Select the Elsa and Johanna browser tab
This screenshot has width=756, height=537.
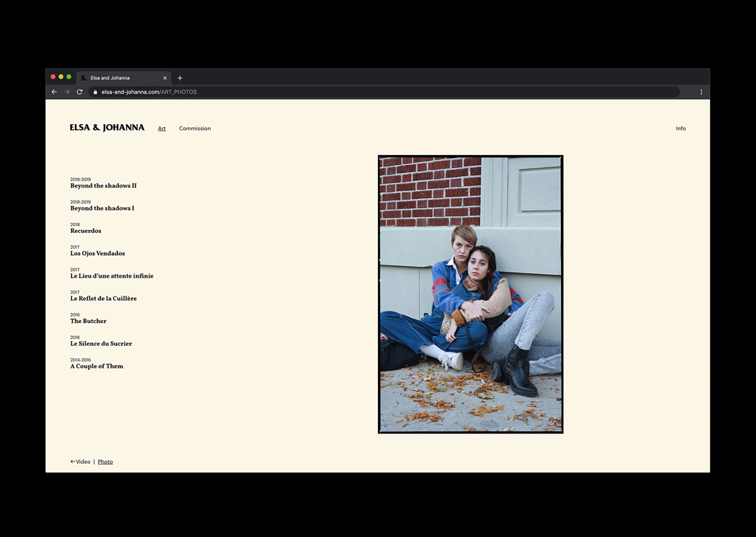124,78
